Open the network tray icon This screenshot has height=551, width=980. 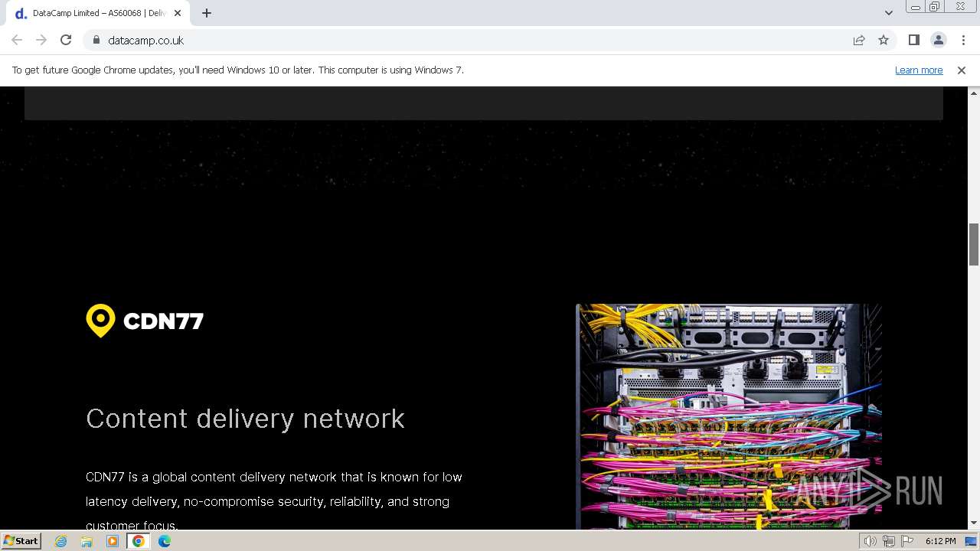click(x=889, y=541)
